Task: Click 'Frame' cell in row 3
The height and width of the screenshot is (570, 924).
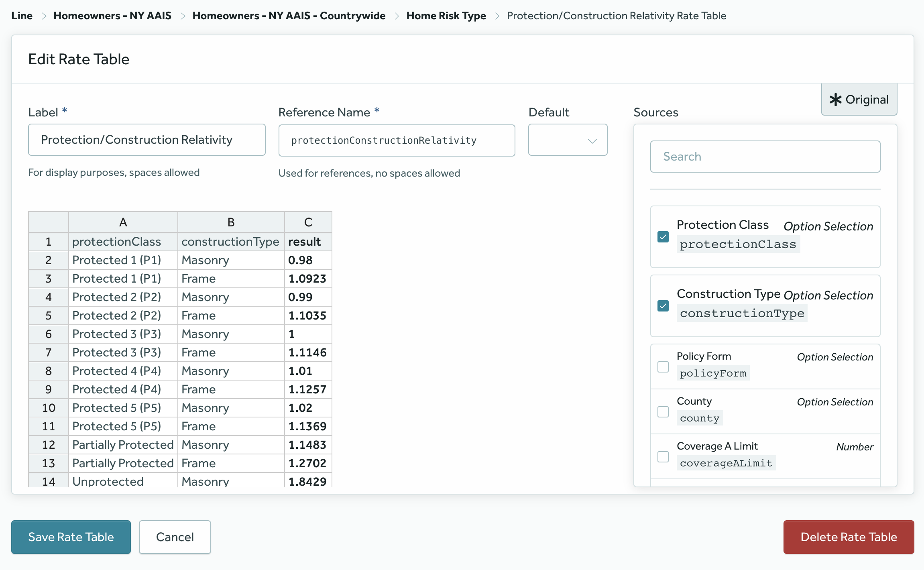Action: (231, 279)
